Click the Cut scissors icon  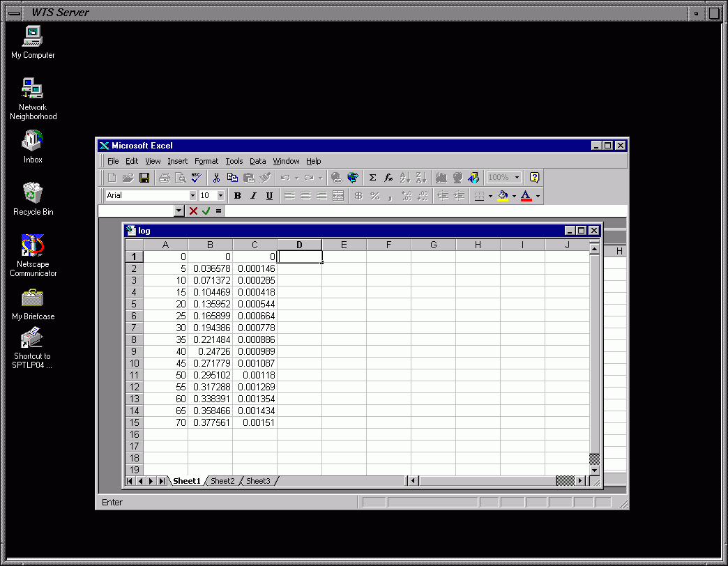click(217, 178)
